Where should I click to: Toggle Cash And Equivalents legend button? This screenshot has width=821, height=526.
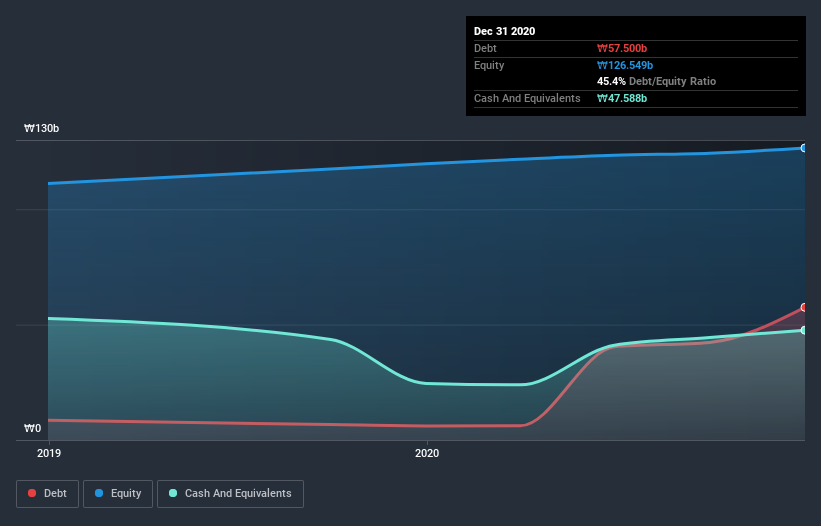tap(230, 494)
